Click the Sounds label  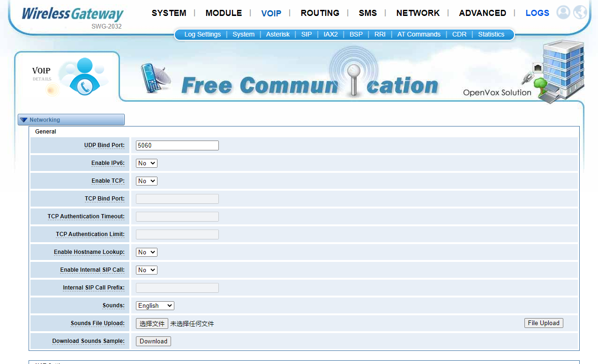pos(114,305)
